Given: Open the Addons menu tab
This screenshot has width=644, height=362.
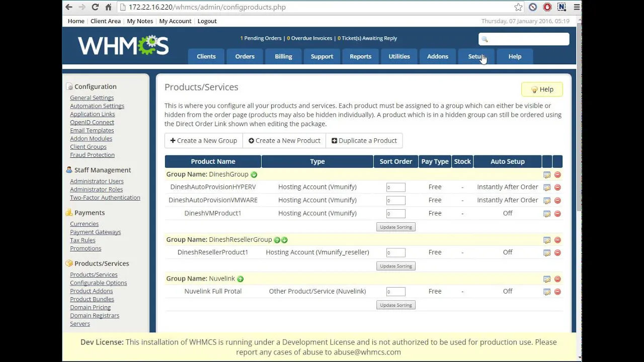Looking at the screenshot, I should pos(438,56).
